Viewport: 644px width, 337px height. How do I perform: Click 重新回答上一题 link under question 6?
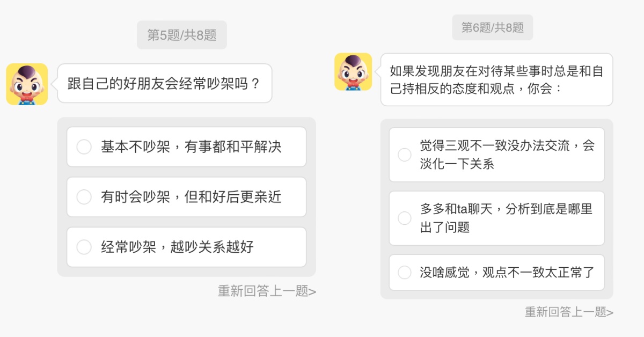569,312
